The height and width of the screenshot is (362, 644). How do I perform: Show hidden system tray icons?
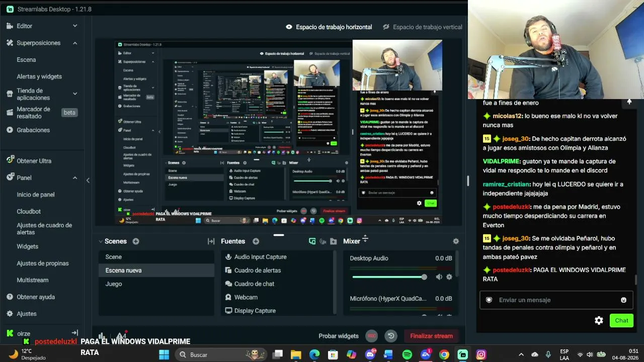click(x=521, y=354)
